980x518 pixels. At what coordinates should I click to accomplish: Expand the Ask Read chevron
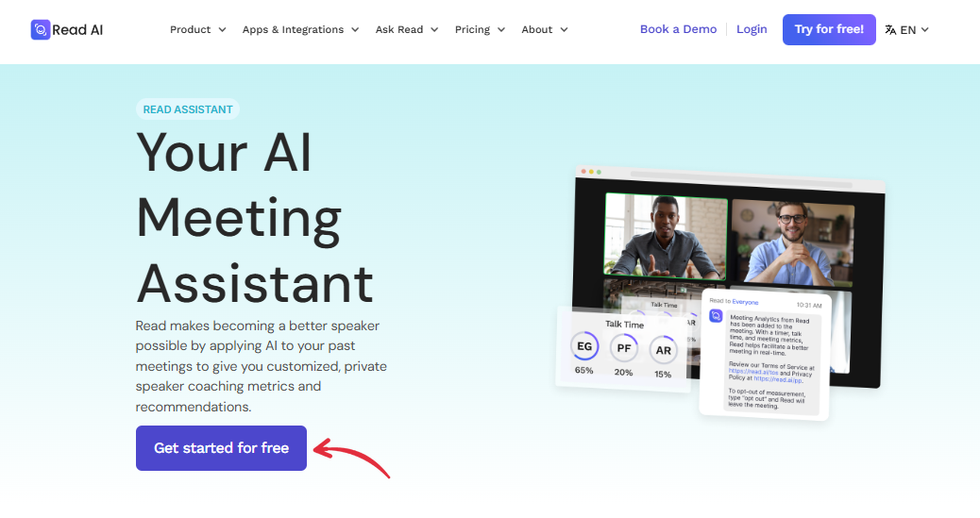pos(434,30)
